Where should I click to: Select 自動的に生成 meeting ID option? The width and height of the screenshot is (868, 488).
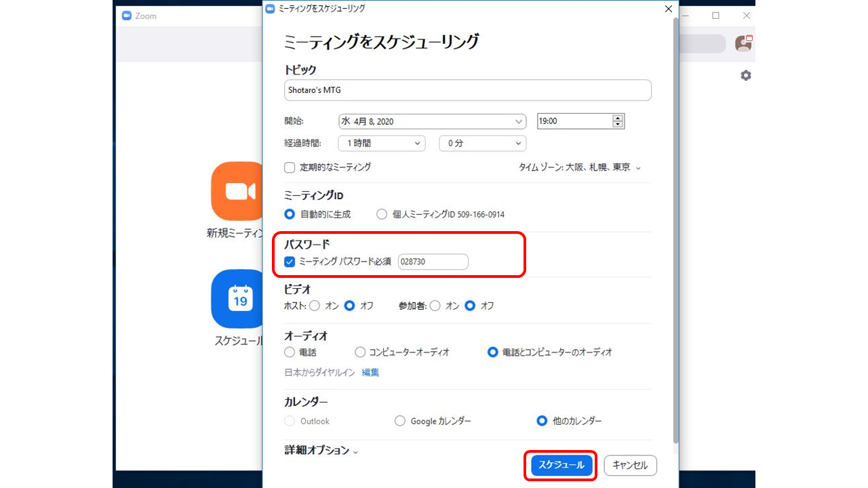pos(290,214)
